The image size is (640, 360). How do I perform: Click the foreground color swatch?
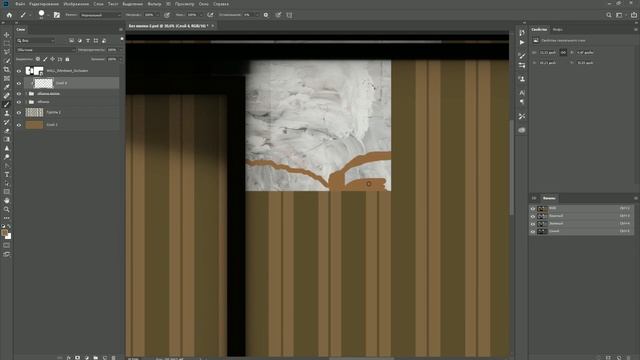pyautogui.click(x=4, y=233)
